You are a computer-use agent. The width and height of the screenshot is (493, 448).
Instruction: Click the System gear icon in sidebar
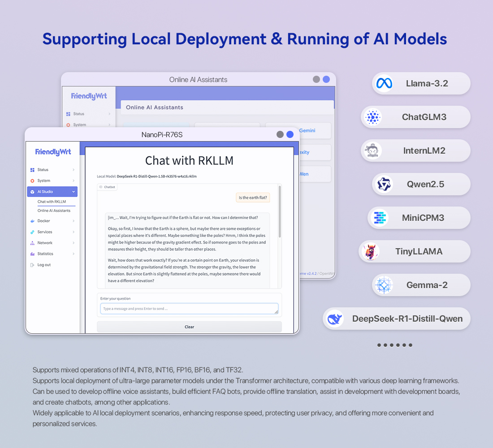pos(32,181)
